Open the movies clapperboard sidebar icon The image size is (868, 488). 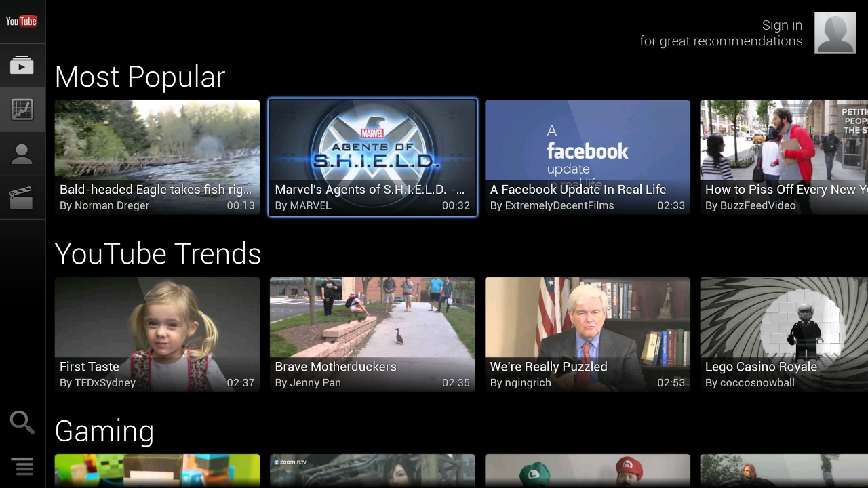(x=22, y=197)
